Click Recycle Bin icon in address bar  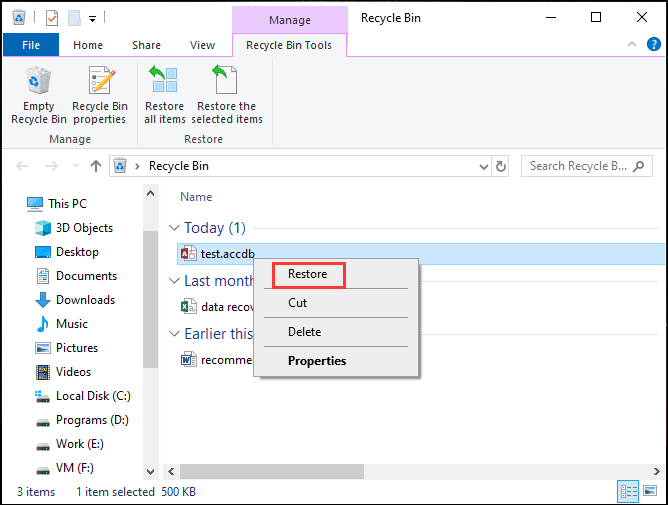click(120, 166)
